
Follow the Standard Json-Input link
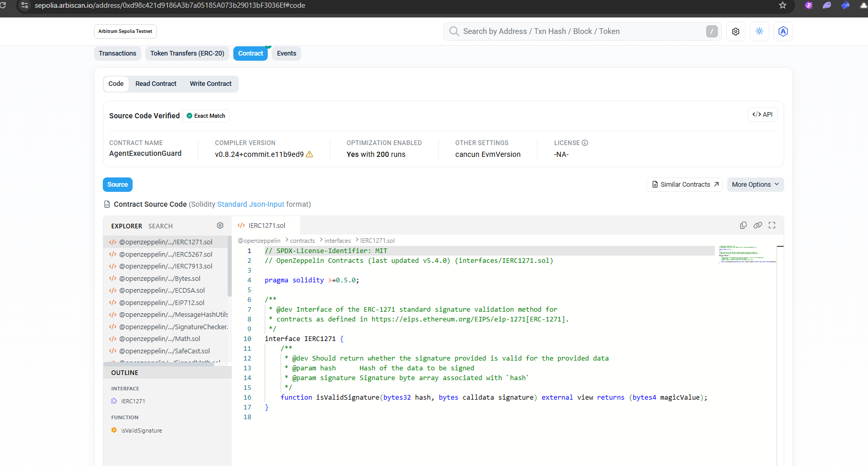click(x=251, y=204)
